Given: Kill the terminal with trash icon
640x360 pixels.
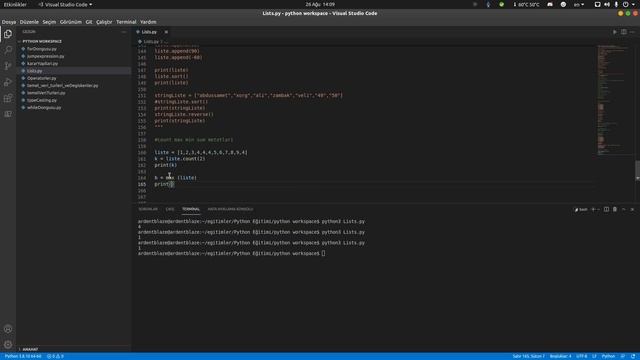Looking at the screenshot, I should pos(615,209).
